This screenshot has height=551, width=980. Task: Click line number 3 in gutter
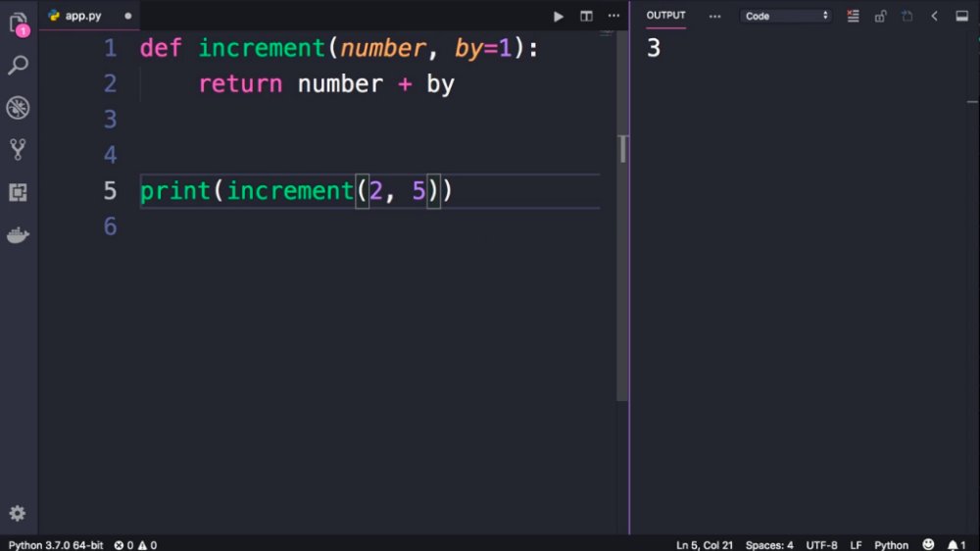tap(110, 120)
